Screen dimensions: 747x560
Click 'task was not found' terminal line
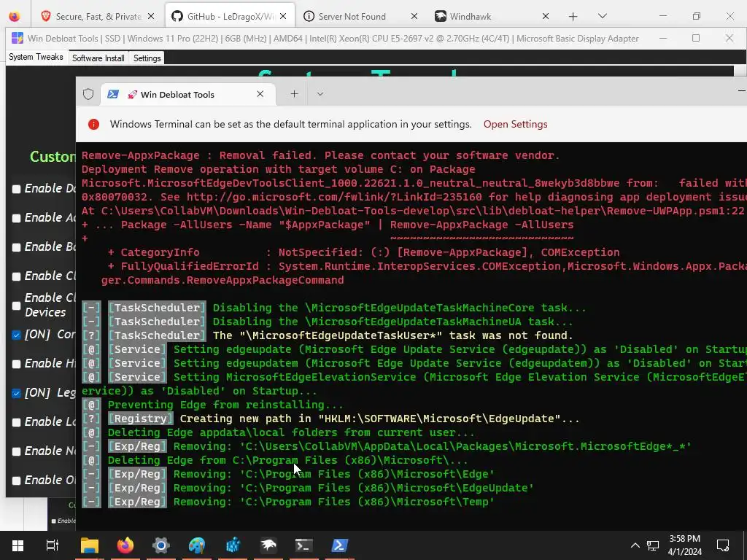pyautogui.click(x=328, y=335)
